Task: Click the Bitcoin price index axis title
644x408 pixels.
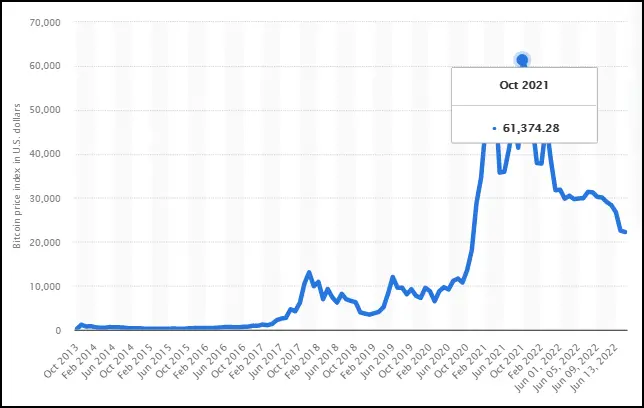Action: 16,176
